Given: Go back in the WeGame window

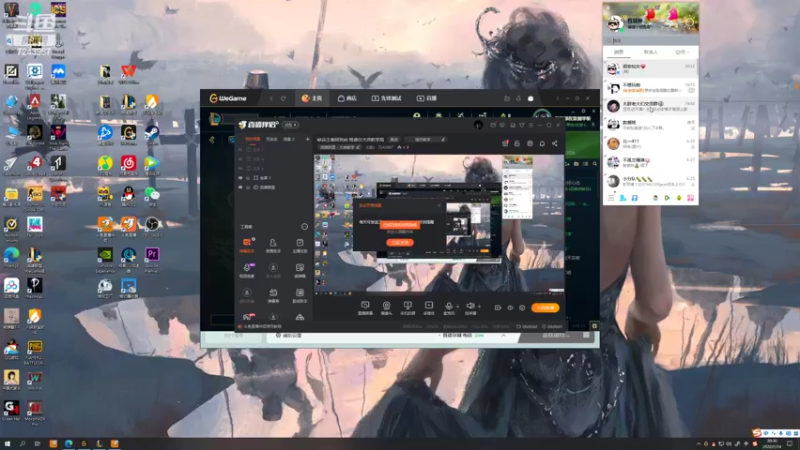Looking at the screenshot, I should 271,98.
